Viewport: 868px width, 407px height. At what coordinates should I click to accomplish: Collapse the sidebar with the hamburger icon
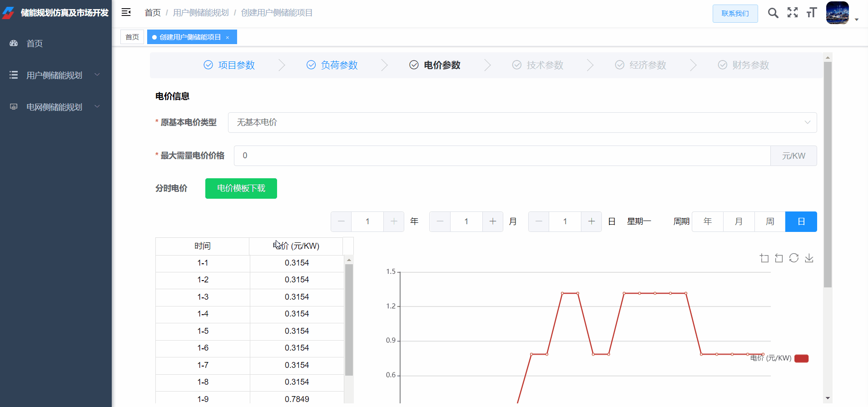(126, 12)
